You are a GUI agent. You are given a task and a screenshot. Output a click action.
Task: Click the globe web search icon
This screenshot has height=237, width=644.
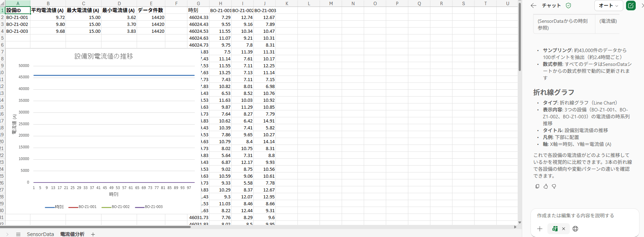tap(575, 229)
